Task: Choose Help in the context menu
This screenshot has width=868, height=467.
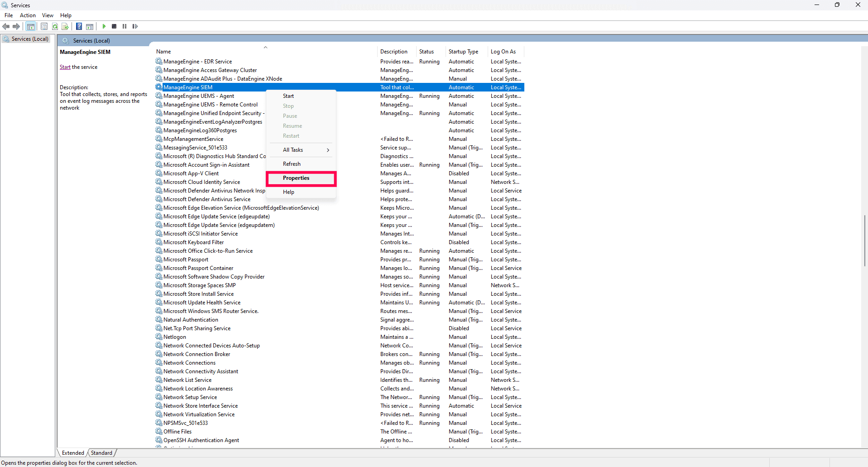Action: coord(301,192)
